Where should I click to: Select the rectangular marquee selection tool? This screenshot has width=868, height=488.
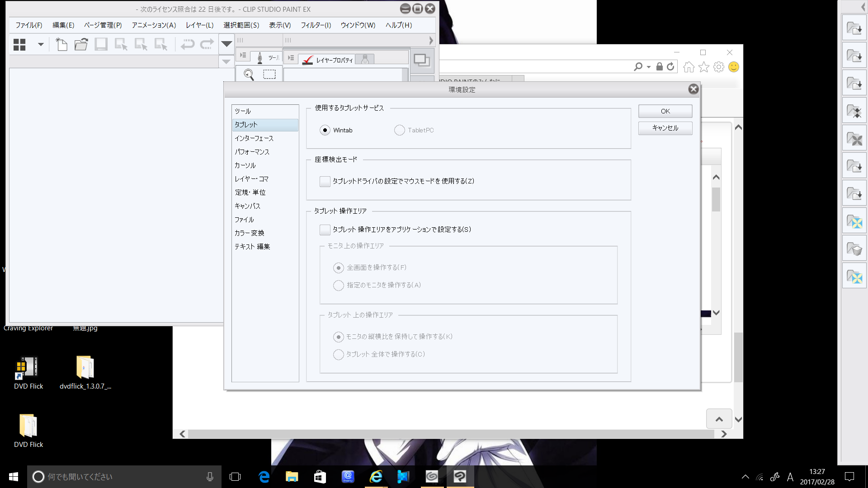(x=269, y=74)
